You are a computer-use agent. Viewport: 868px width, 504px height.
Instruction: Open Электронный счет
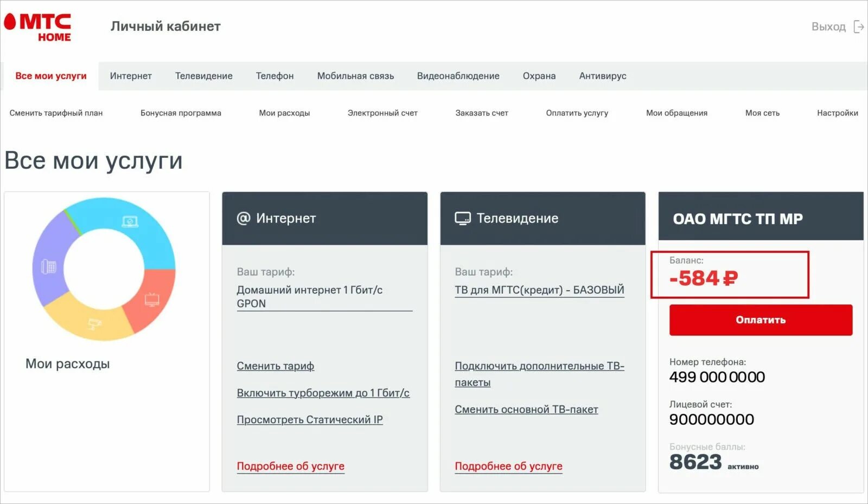click(382, 113)
